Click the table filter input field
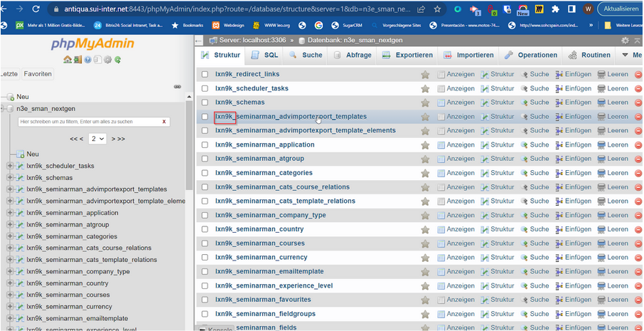This screenshot has width=644, height=331. click(89, 122)
